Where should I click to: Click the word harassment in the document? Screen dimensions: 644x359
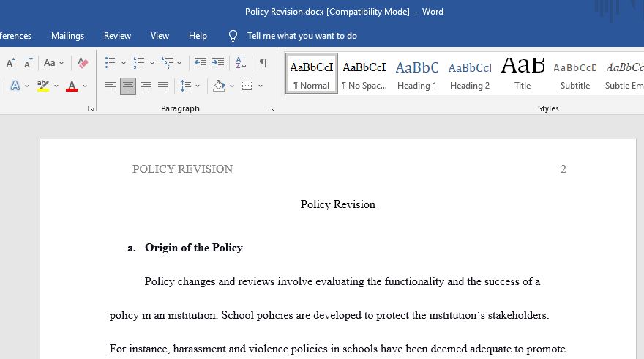(199, 349)
